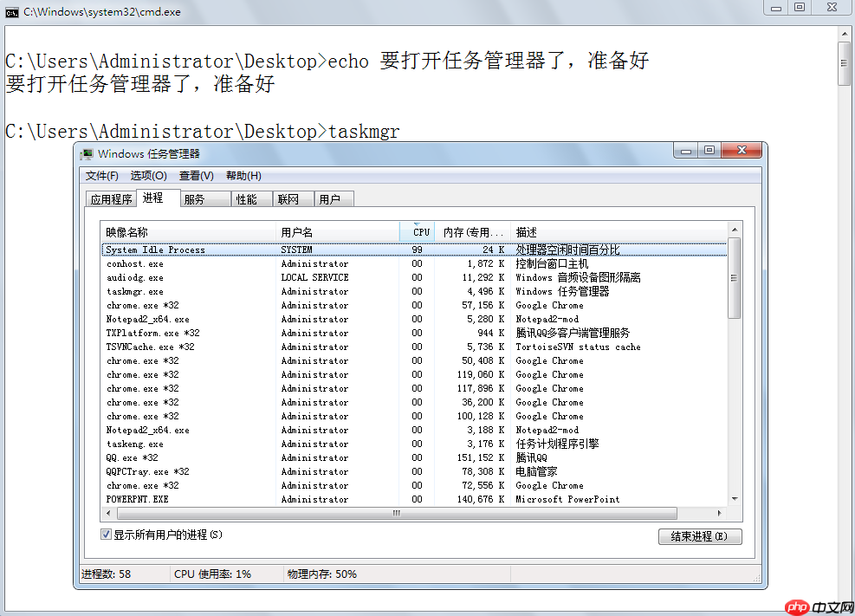Select the conhost.exe process row
The height and width of the screenshot is (616, 855).
(414, 264)
